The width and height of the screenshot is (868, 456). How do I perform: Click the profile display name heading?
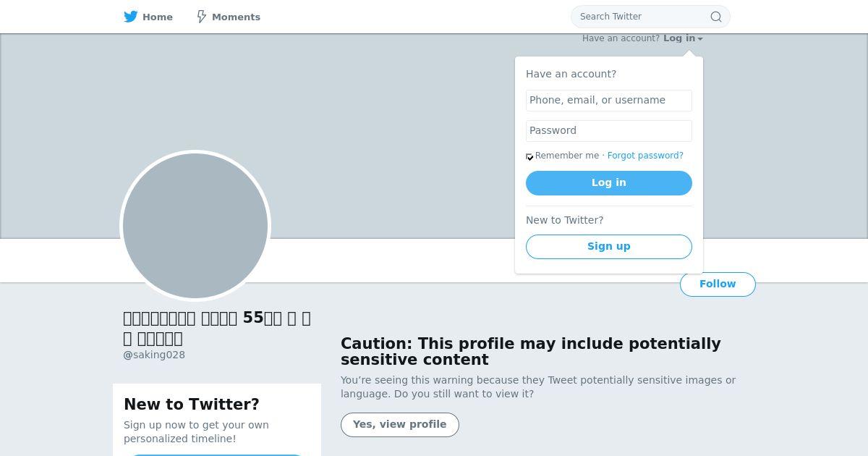[x=217, y=328]
